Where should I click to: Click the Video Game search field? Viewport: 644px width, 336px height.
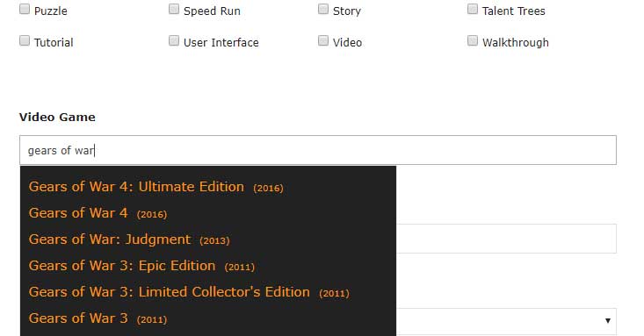click(318, 150)
